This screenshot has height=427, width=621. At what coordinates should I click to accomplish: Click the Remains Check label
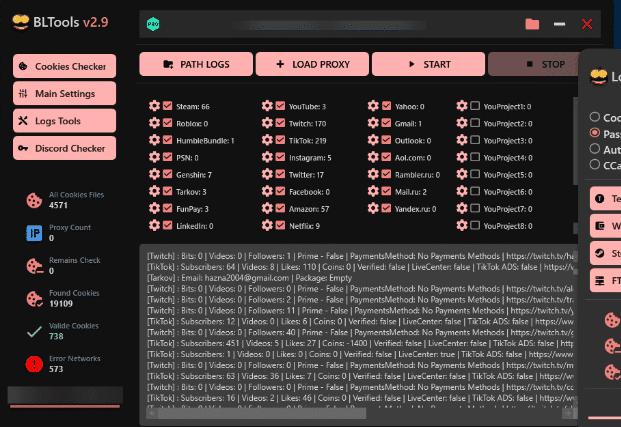[74, 260]
